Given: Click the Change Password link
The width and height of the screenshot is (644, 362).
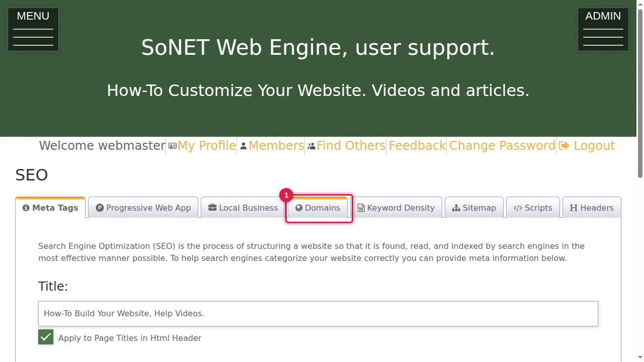Looking at the screenshot, I should coord(502,146).
